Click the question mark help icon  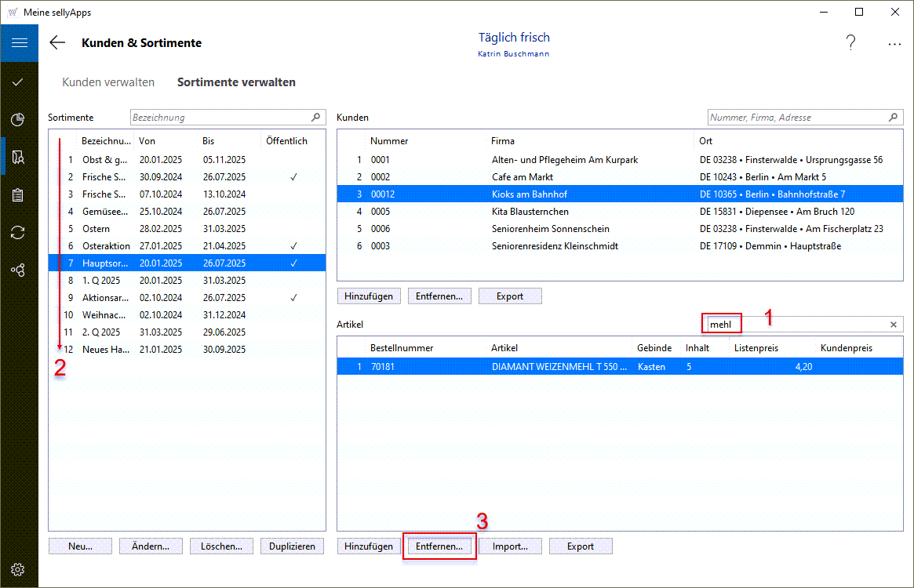point(851,43)
